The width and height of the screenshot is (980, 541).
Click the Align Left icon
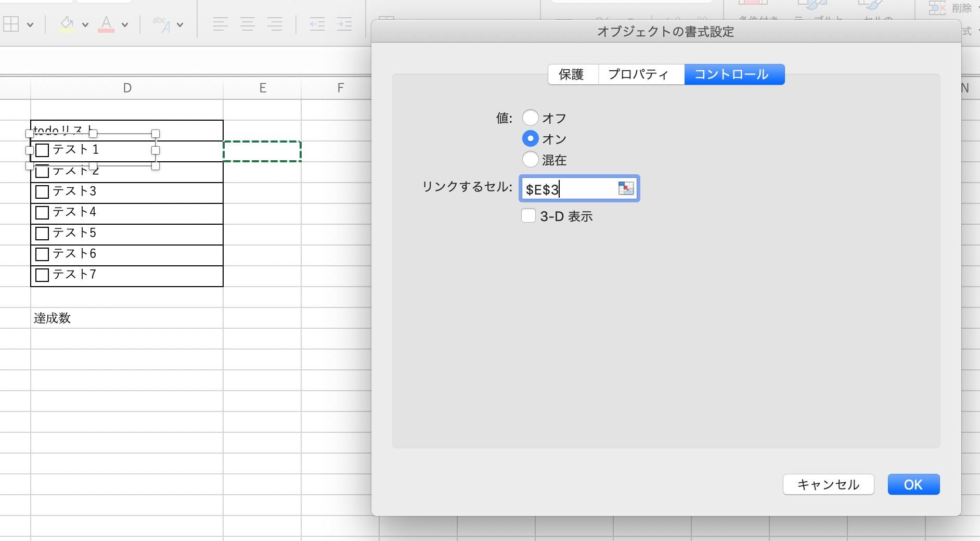[x=221, y=24]
